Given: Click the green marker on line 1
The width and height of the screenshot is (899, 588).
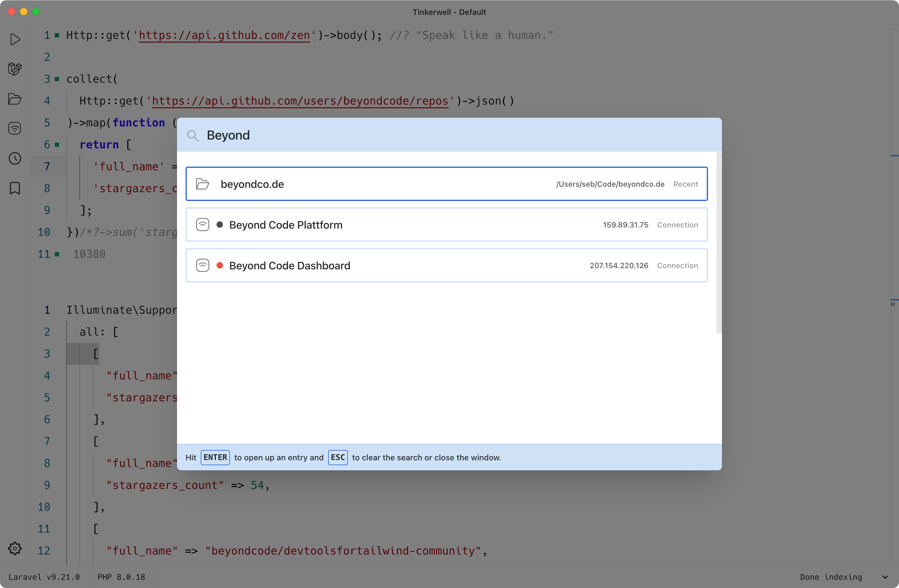Looking at the screenshot, I should click(x=57, y=36).
